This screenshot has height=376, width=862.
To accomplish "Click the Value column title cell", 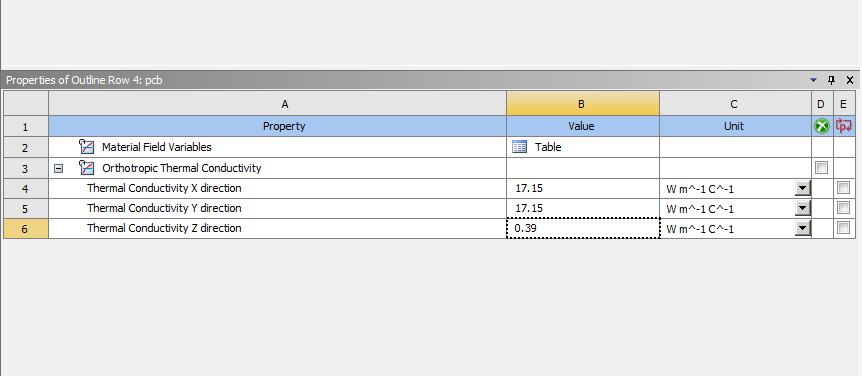I will tap(583, 126).
